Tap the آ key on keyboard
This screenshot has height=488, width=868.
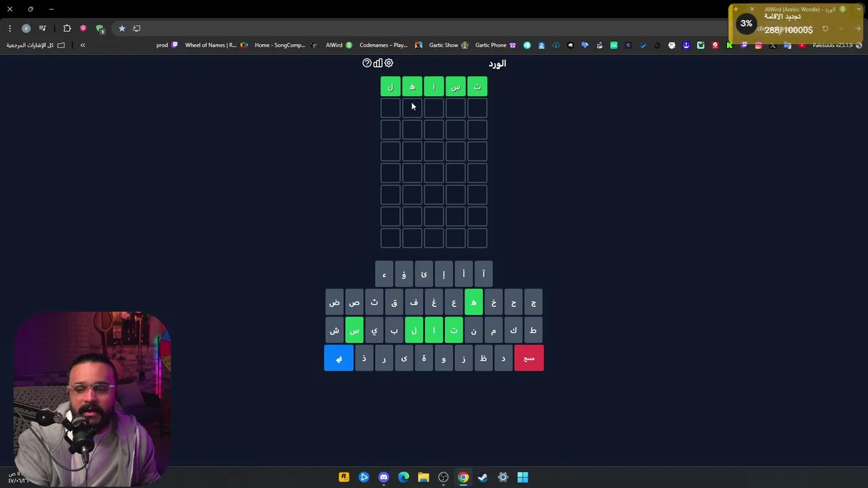pyautogui.click(x=484, y=274)
